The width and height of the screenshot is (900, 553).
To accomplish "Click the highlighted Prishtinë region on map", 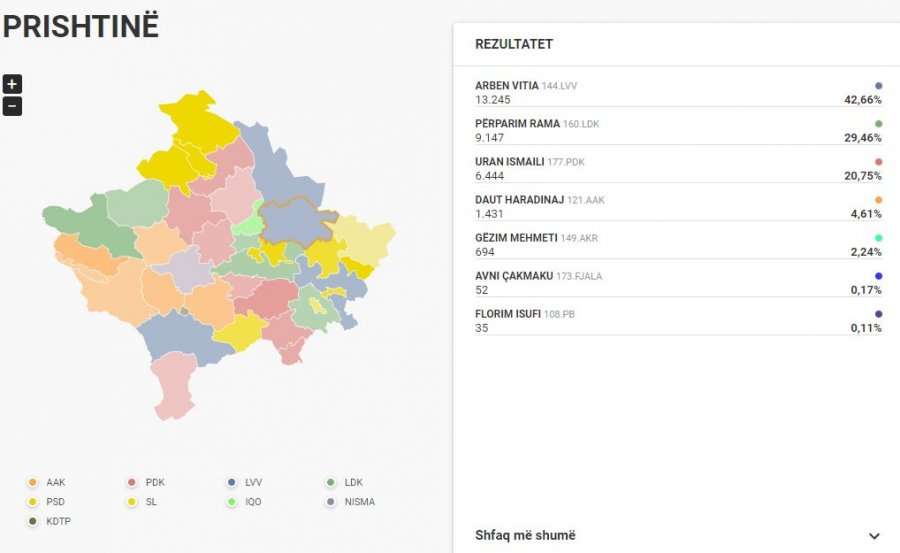I will (x=298, y=222).
